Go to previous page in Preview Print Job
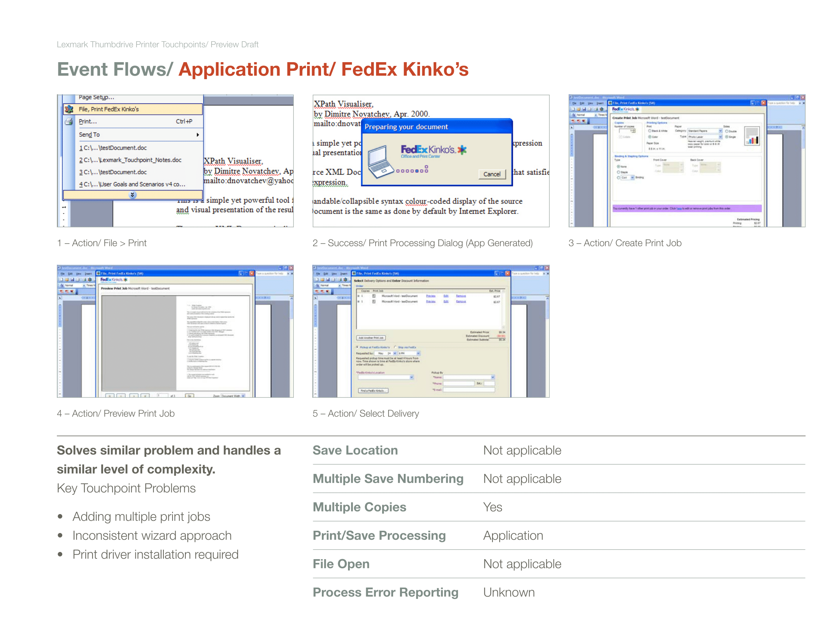 pos(121,396)
